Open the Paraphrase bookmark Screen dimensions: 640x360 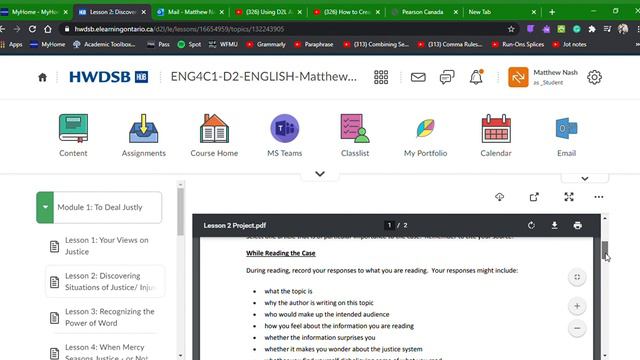coord(314,44)
